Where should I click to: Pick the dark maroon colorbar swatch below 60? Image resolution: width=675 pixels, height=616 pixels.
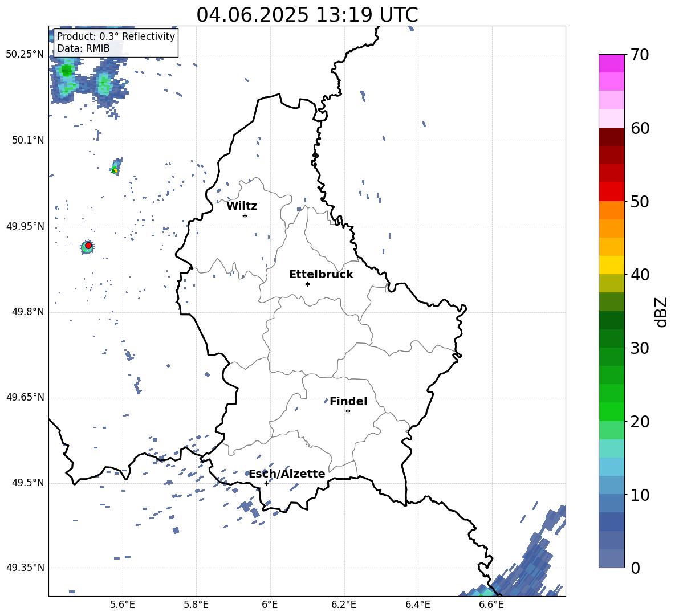point(611,137)
